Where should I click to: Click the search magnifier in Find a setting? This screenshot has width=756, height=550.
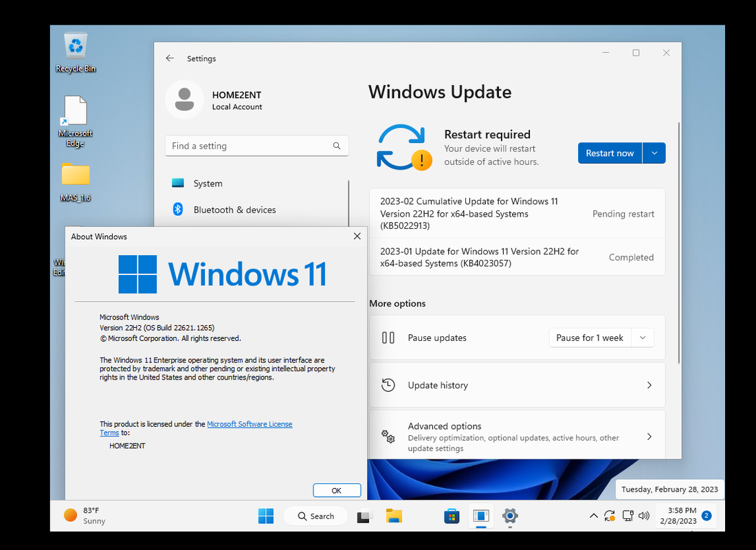(337, 146)
